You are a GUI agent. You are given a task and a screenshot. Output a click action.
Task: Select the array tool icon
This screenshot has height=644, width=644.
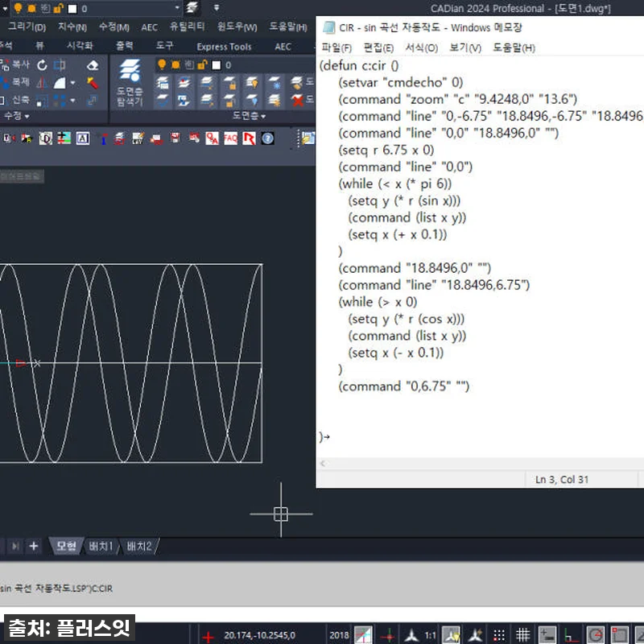coord(60,100)
